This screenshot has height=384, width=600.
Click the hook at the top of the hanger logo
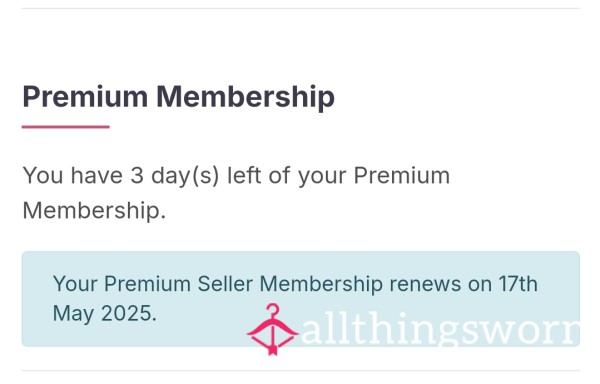click(x=273, y=310)
